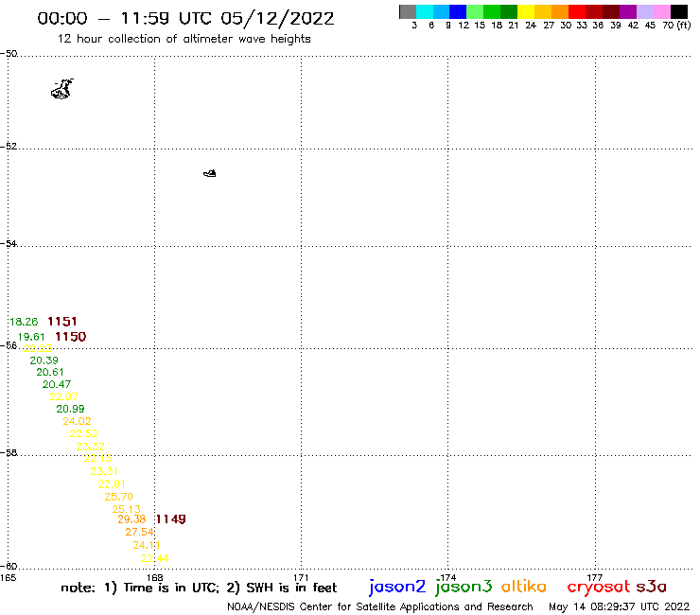Select the gray swatch in the color scale
This screenshot has height=615, width=700.
408,11
